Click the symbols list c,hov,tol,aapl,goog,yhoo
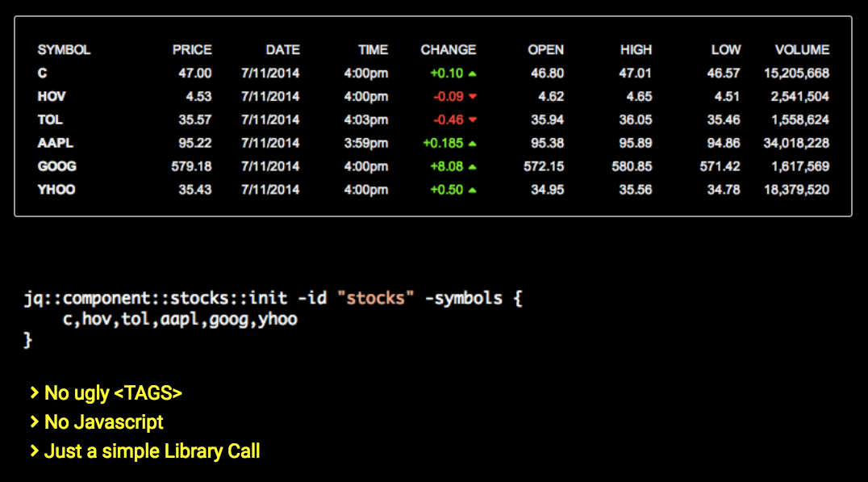 [180, 319]
